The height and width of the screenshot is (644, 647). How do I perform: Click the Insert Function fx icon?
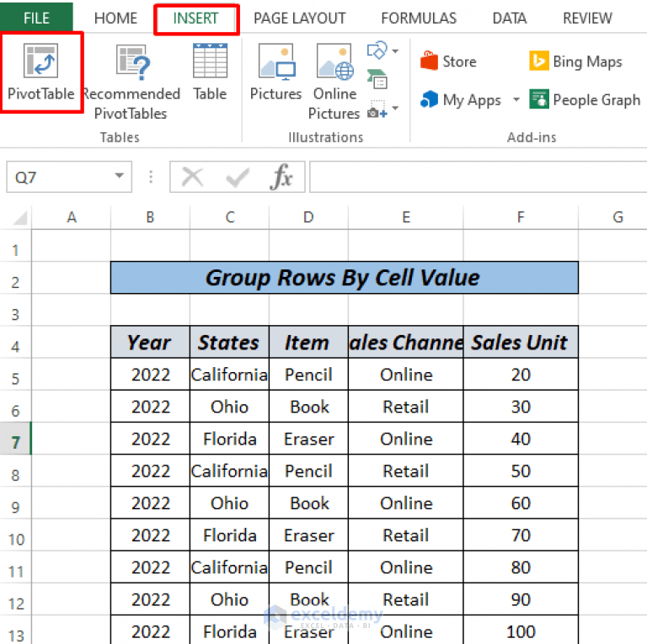pyautogui.click(x=281, y=177)
